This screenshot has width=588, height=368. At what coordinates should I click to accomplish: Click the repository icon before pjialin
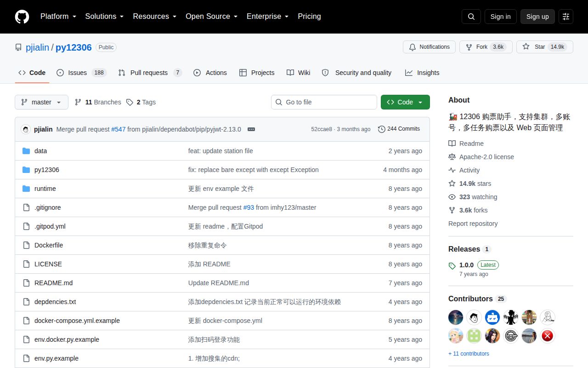point(18,47)
